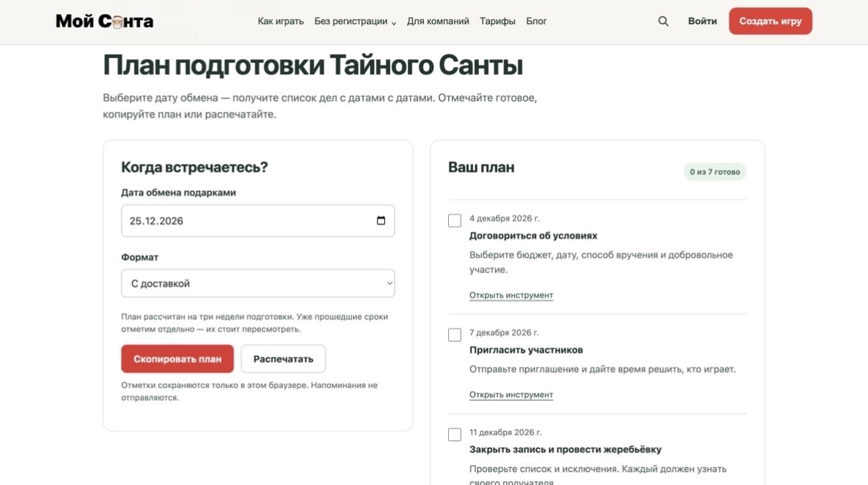Check the box for Договориться об условиях
868x485 pixels.
455,221
